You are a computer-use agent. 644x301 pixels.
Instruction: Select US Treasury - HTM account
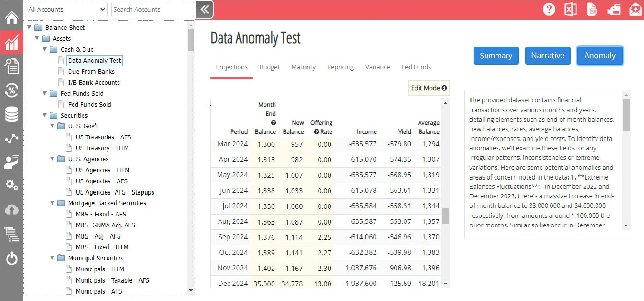tap(102, 148)
